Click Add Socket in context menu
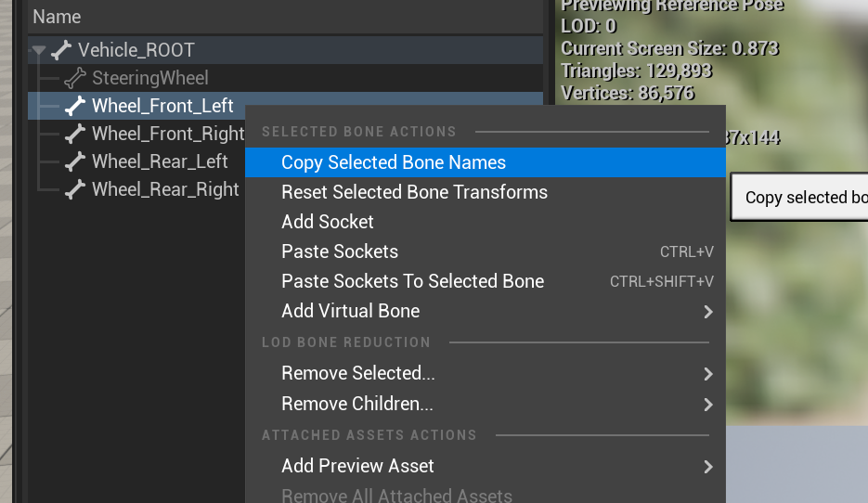The height and width of the screenshot is (503, 868). (x=328, y=222)
